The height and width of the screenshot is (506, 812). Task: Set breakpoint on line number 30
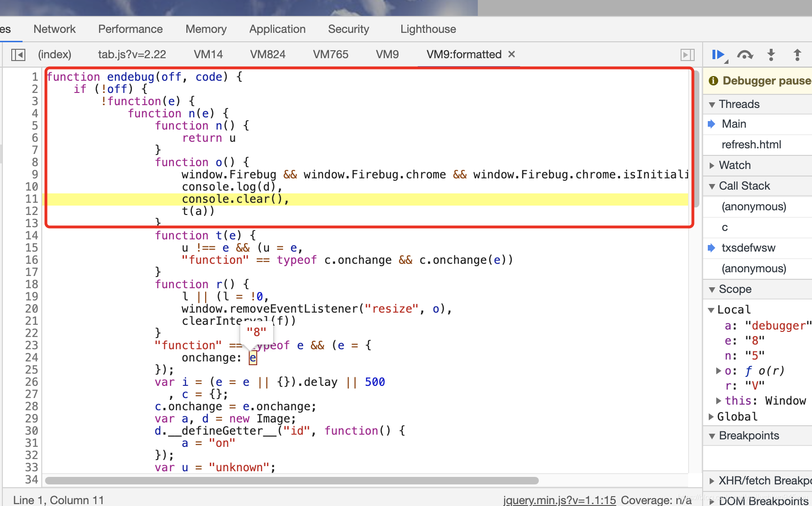[x=31, y=431]
